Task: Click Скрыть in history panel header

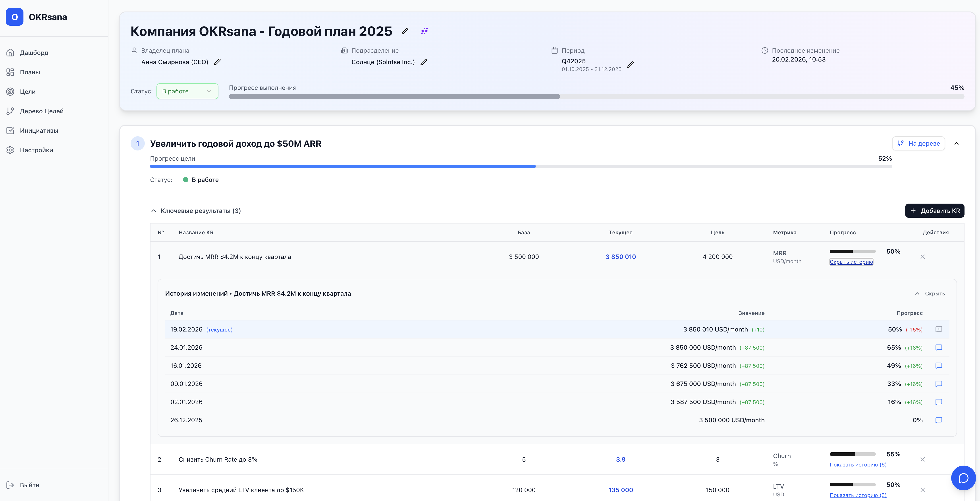Action: pyautogui.click(x=930, y=294)
